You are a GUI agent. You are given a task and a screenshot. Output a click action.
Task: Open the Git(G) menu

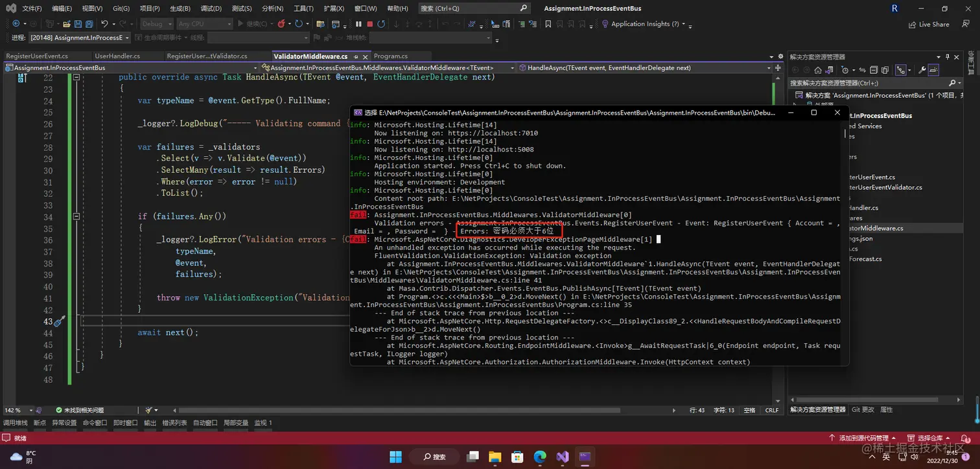click(x=121, y=8)
